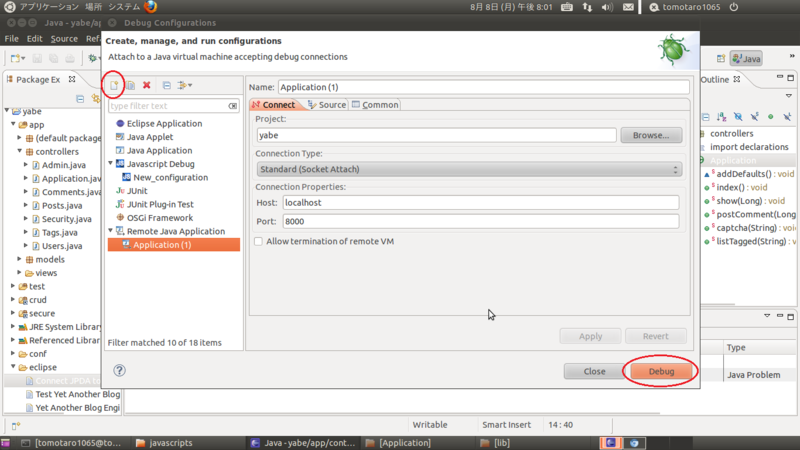This screenshot has height=450, width=800.
Task: Switch to the Connect tab
Action: coord(273,105)
